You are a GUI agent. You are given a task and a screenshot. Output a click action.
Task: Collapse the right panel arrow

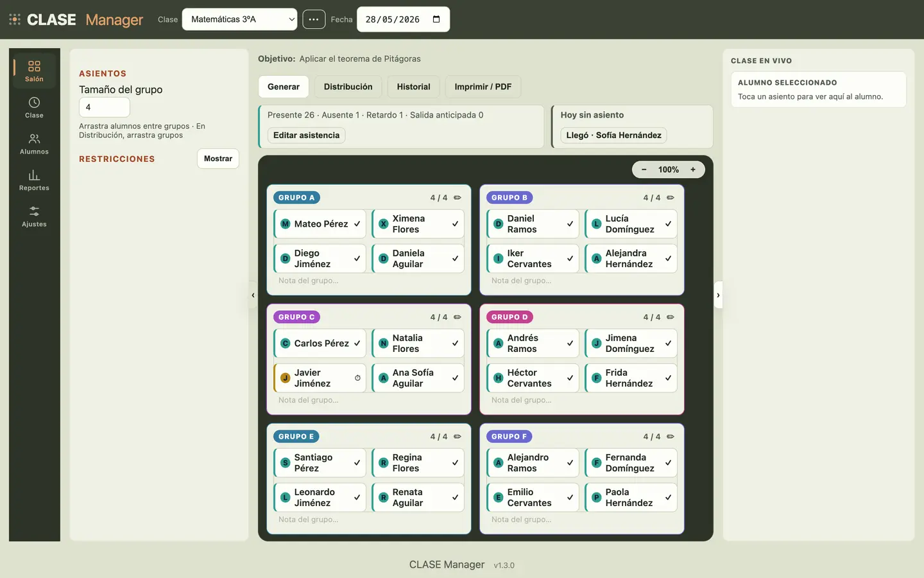click(718, 295)
